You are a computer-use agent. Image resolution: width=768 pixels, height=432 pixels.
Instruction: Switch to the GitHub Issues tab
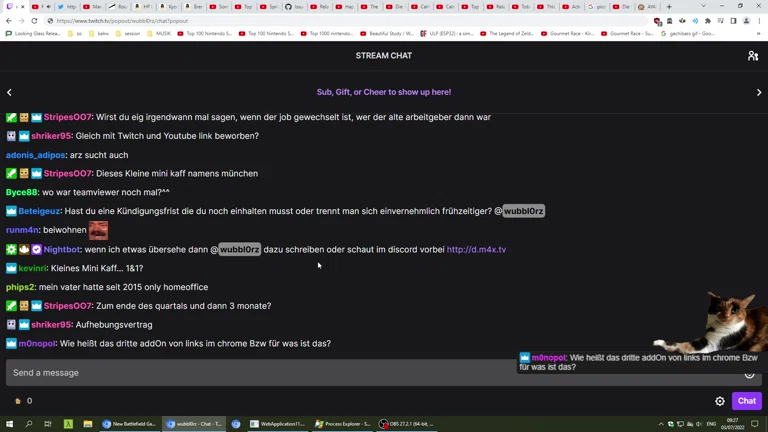[x=294, y=7]
